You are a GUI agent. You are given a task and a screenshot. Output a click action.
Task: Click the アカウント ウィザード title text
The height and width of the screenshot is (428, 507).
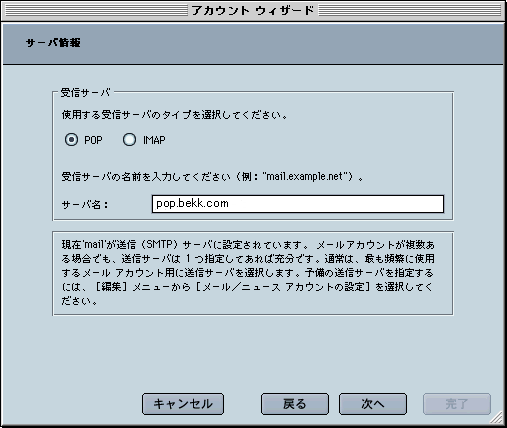[x=253, y=10]
